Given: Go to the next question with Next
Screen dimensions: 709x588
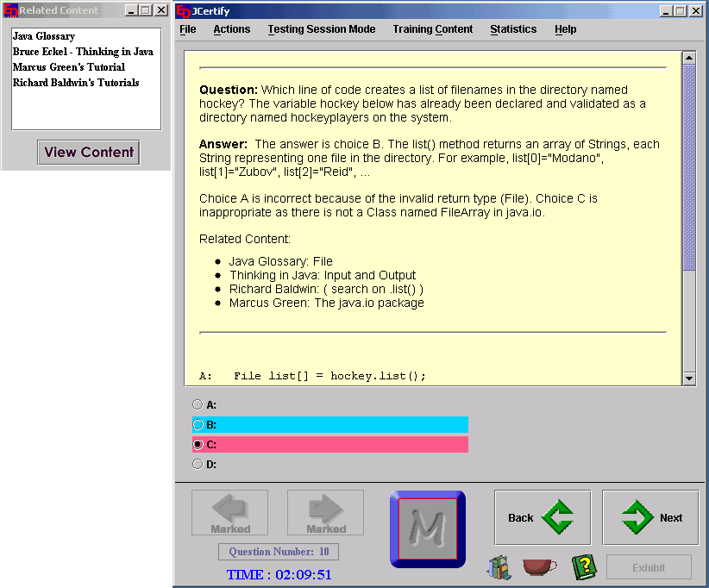Looking at the screenshot, I should click(x=649, y=517).
